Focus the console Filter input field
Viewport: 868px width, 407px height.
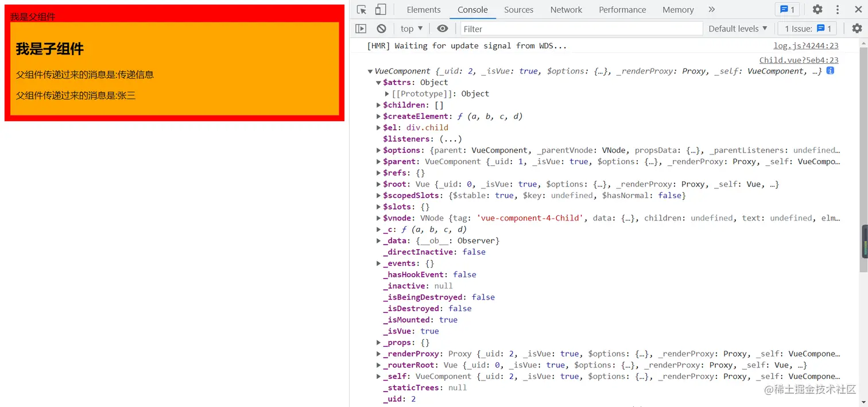point(581,29)
